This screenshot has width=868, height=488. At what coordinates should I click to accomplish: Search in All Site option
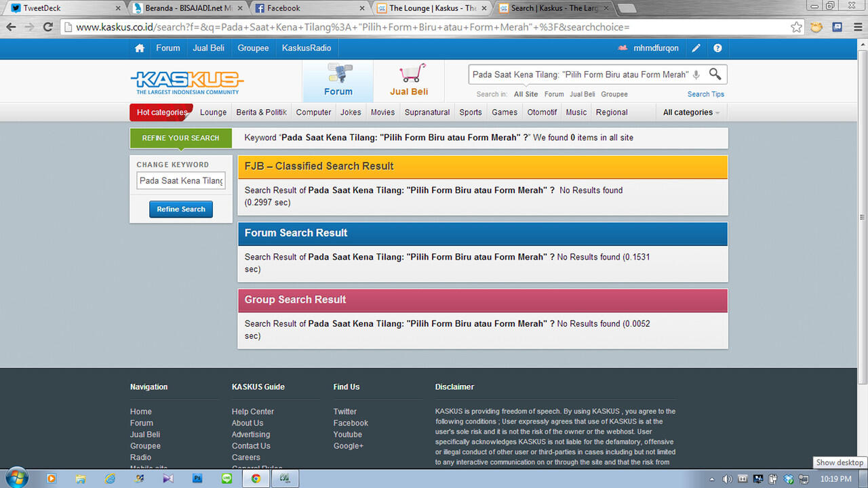coord(526,94)
